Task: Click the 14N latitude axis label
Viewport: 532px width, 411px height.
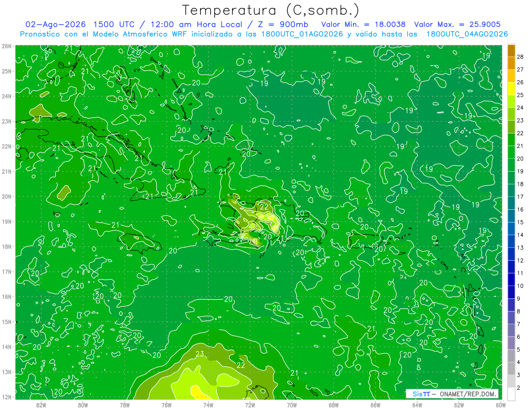Action: coord(7,347)
